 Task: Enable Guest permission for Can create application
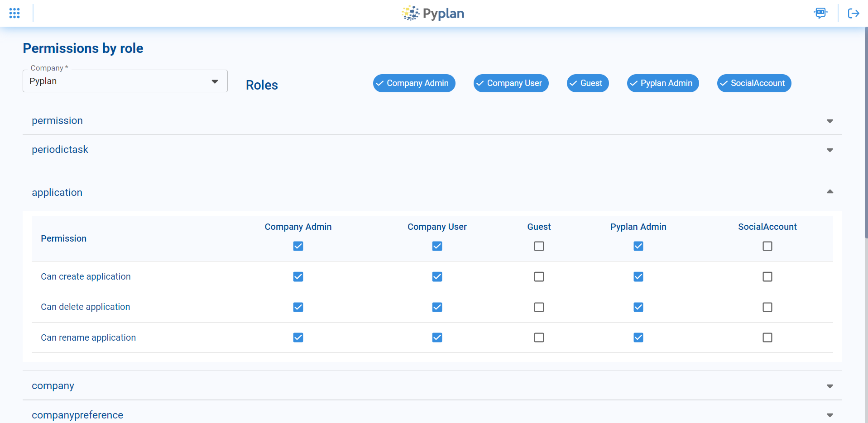[538, 276]
